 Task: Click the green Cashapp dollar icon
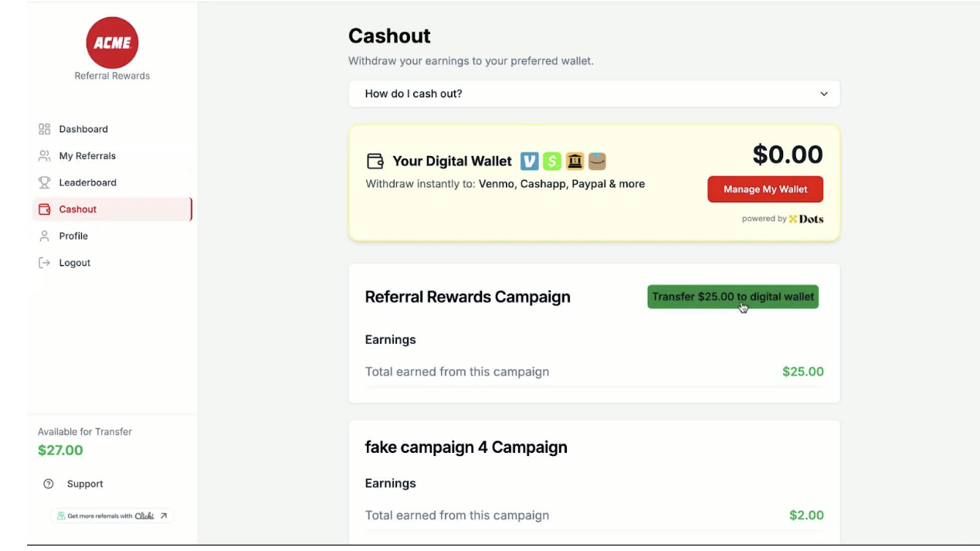pyautogui.click(x=551, y=161)
